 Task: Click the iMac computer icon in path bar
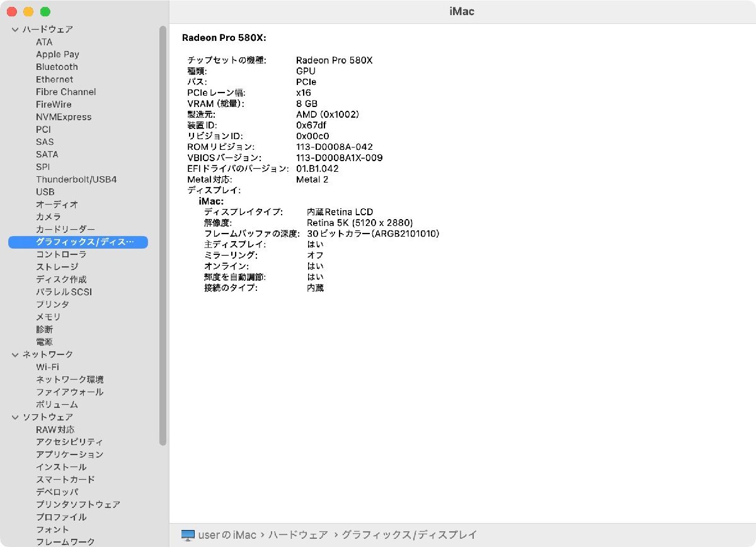click(x=188, y=535)
